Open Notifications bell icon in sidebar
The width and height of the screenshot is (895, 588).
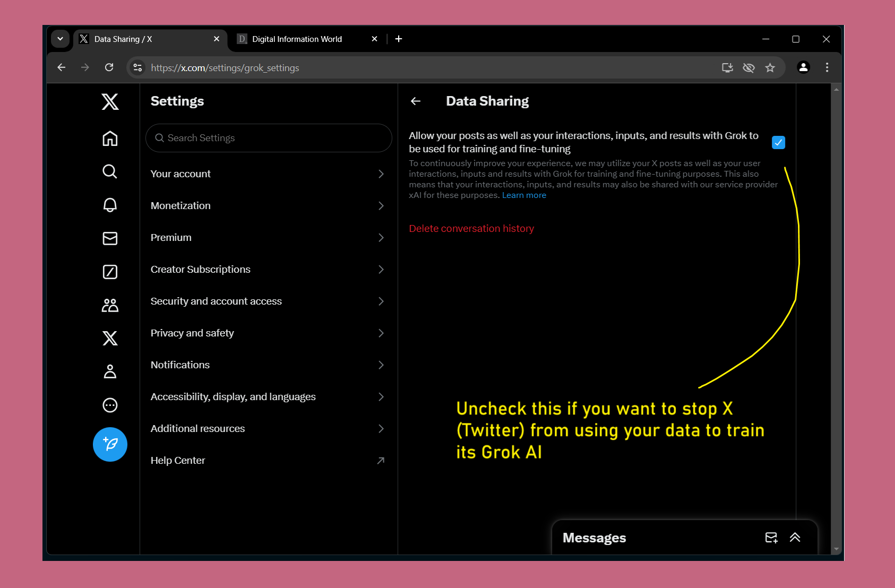(x=110, y=205)
